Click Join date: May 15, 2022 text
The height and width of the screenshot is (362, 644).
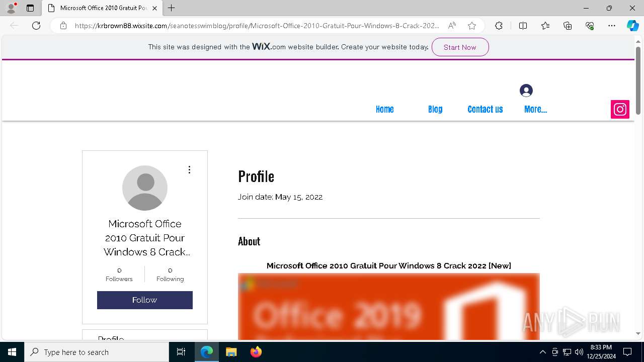click(x=280, y=197)
